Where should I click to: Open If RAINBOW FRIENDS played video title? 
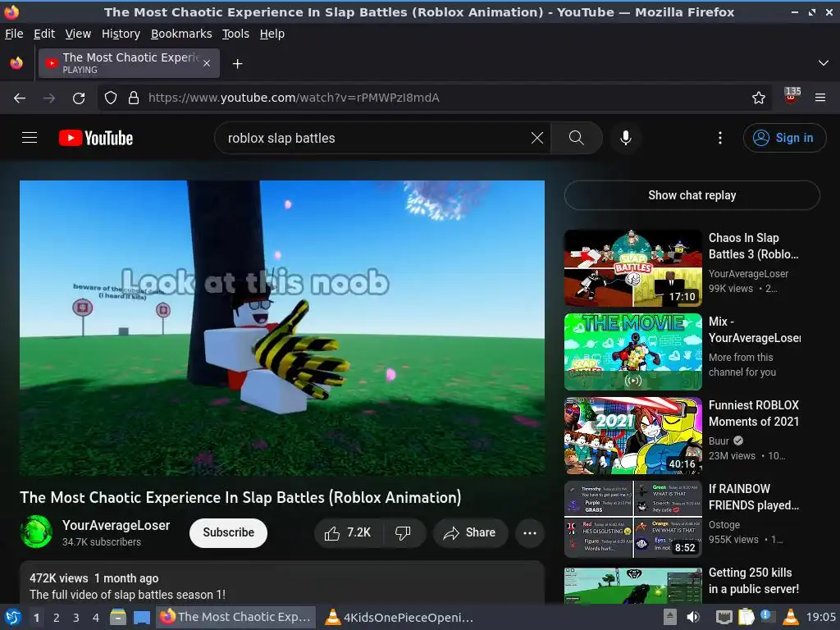click(753, 496)
